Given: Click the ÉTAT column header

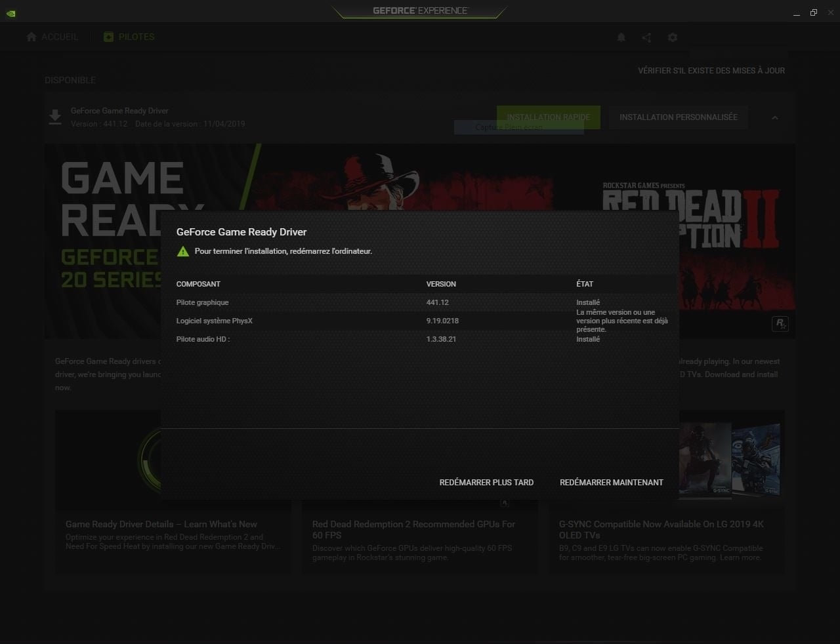Looking at the screenshot, I should [x=585, y=284].
